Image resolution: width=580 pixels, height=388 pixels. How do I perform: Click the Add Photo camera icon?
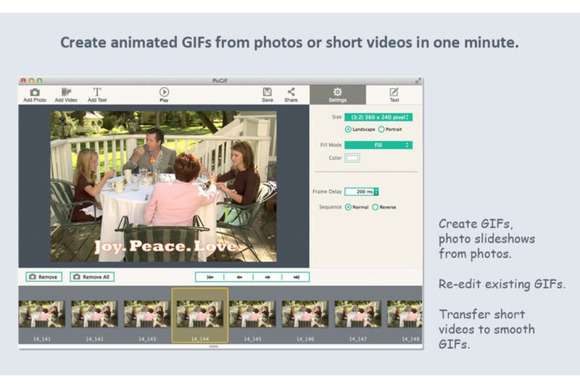click(x=35, y=92)
